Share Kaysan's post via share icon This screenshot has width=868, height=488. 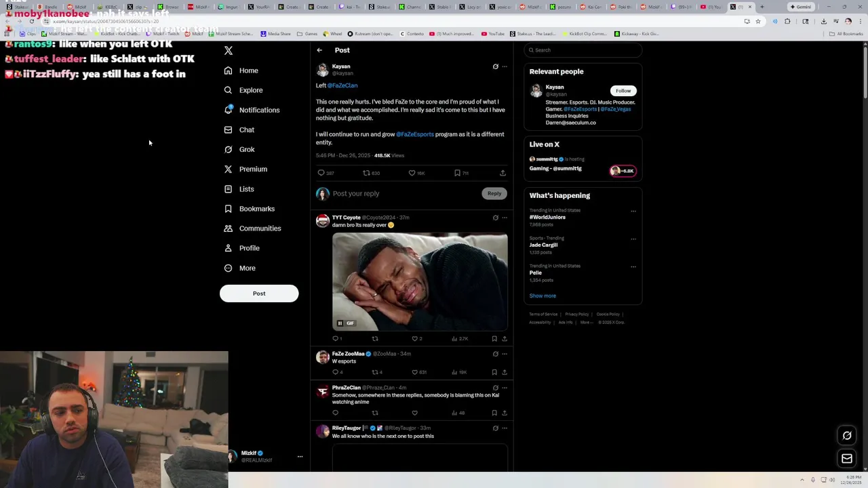tap(502, 173)
